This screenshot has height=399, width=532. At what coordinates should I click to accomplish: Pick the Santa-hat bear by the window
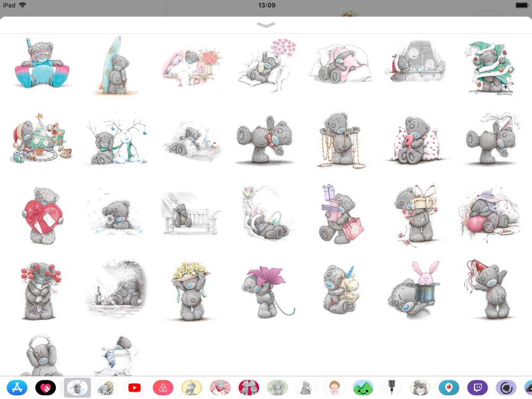[x=415, y=62]
